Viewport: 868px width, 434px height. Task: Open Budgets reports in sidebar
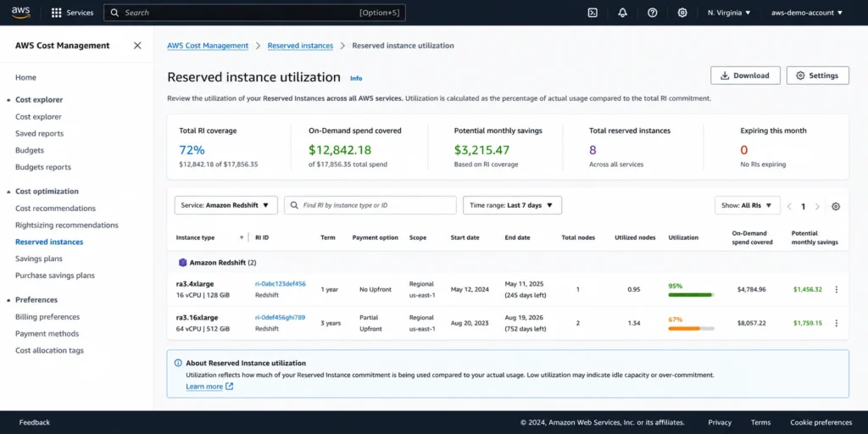43,167
